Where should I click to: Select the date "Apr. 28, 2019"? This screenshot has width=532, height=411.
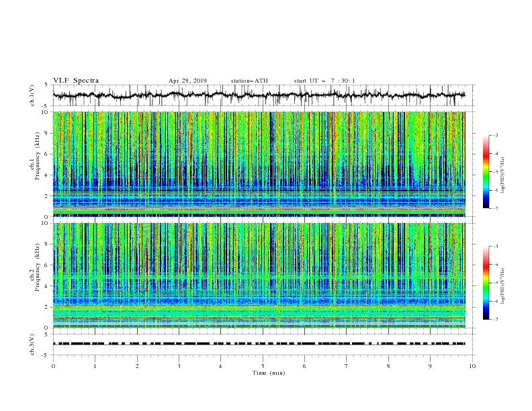click(x=187, y=81)
